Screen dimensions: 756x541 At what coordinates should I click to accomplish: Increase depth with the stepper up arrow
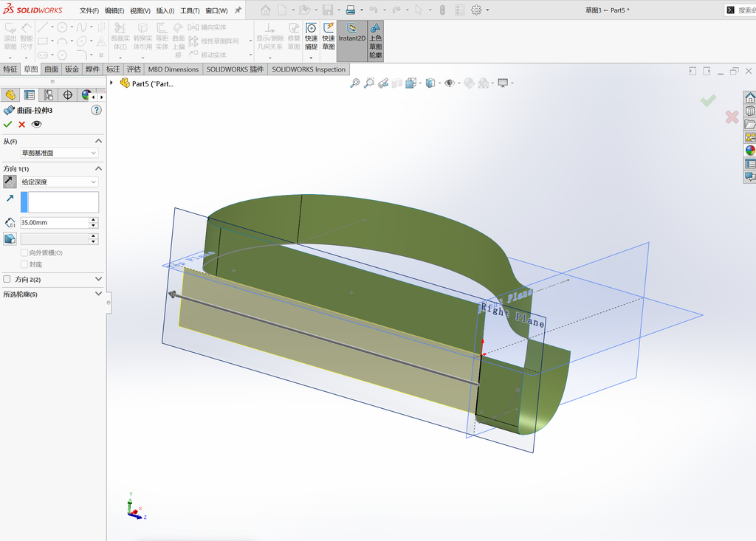click(94, 220)
